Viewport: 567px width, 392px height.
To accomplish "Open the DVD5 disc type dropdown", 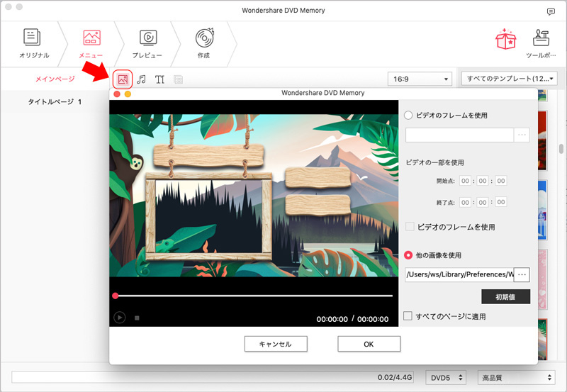I will [x=446, y=378].
